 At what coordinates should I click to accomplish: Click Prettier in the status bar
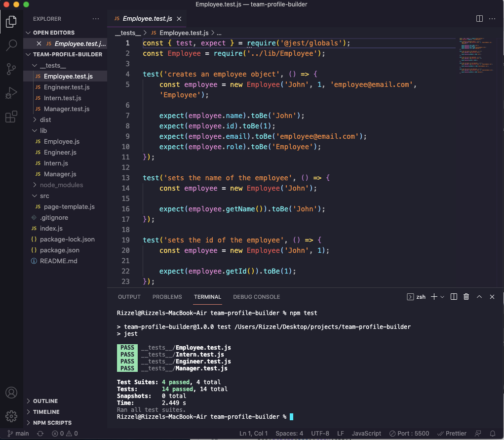coord(452,433)
